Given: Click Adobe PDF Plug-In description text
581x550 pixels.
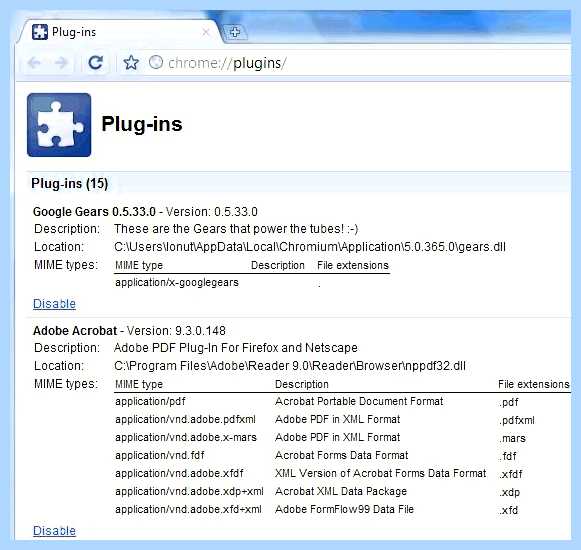Looking at the screenshot, I should click(236, 348).
